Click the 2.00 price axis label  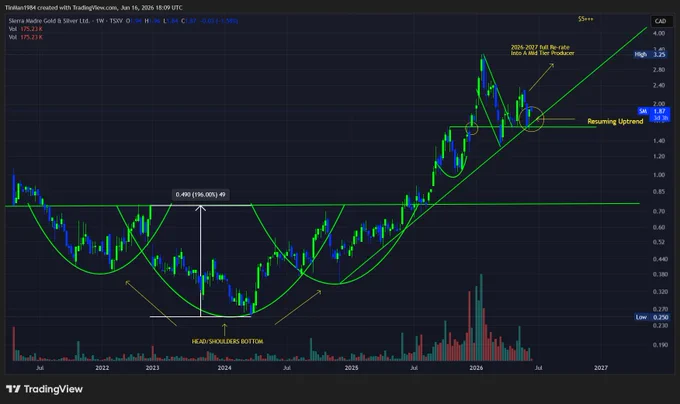659,104
